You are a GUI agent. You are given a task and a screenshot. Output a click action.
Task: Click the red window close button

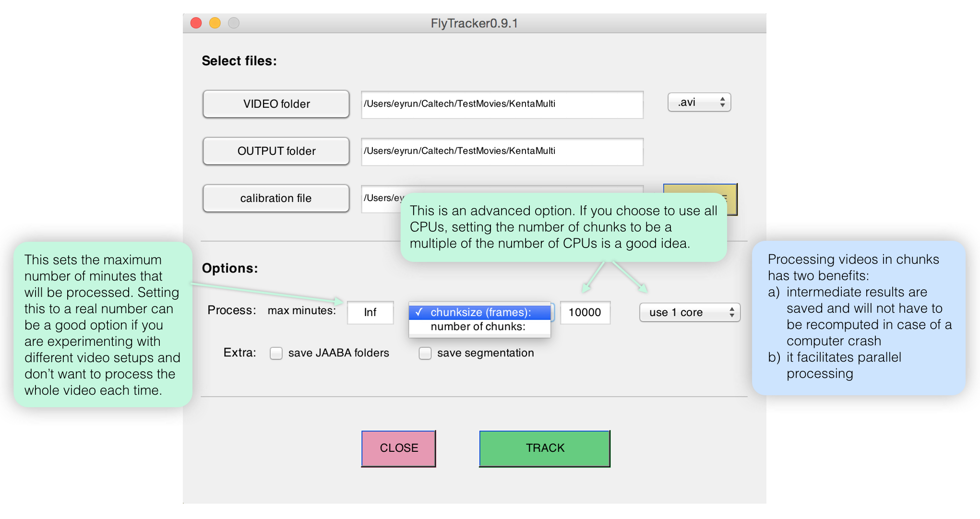coord(196,23)
